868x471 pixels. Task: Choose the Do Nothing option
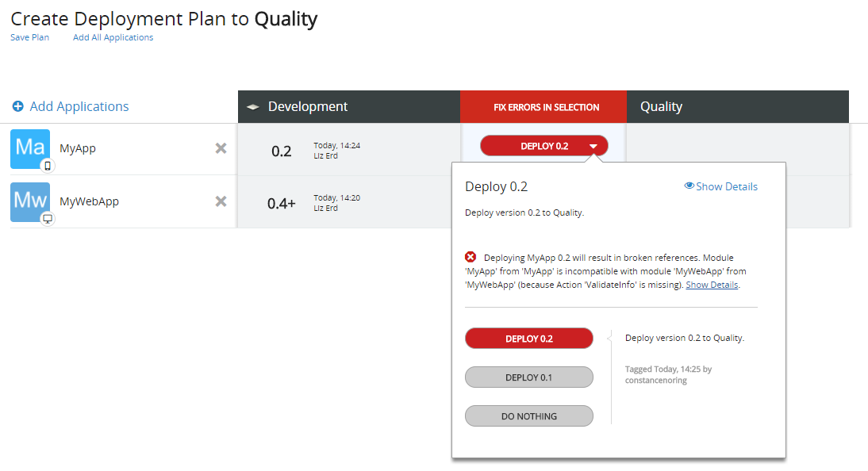528,415
